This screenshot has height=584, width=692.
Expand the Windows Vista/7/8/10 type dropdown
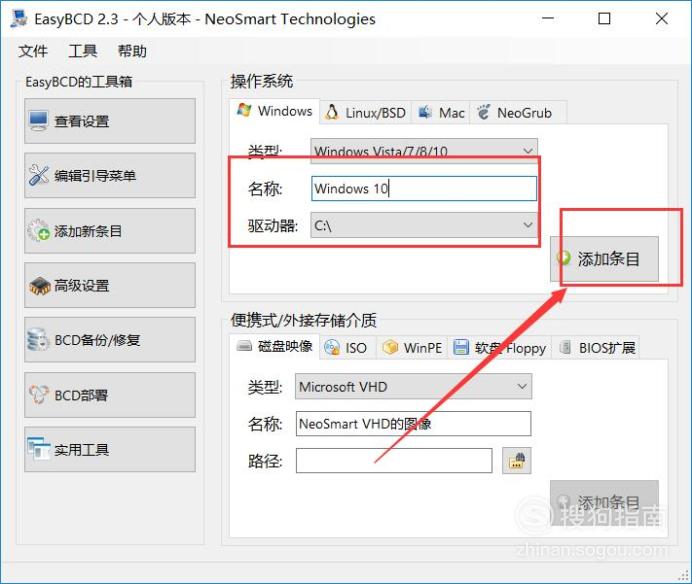[x=424, y=151]
